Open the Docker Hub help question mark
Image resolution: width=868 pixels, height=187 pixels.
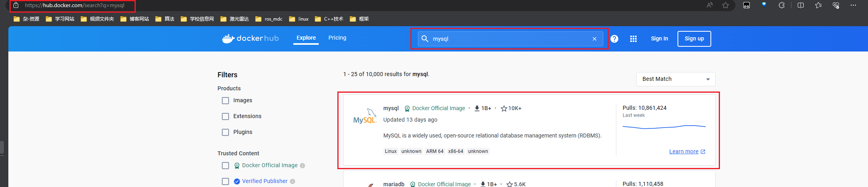click(x=614, y=39)
